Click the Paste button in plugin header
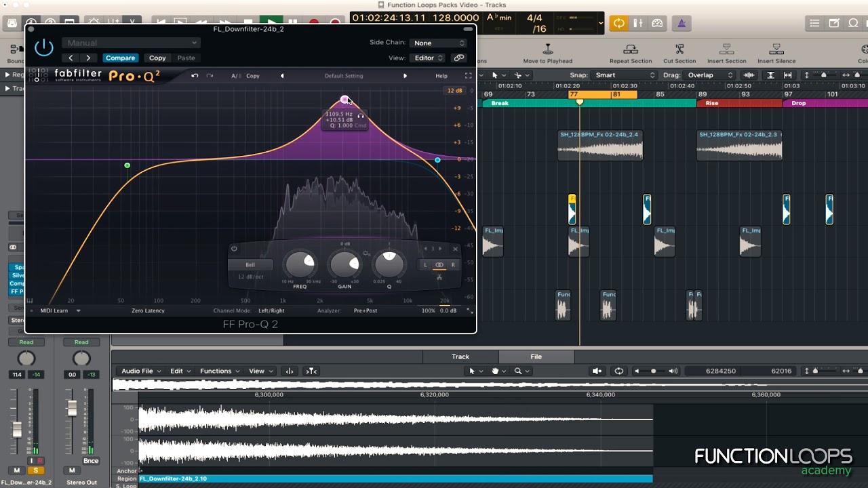 click(186, 58)
